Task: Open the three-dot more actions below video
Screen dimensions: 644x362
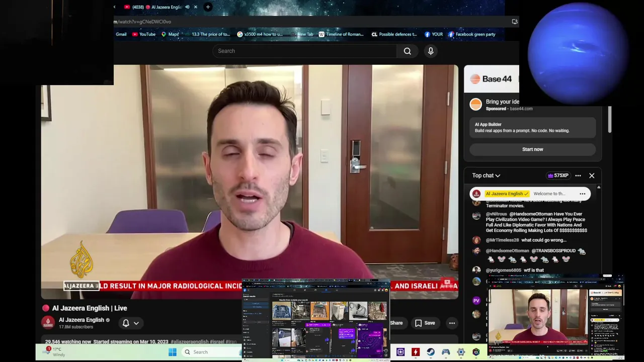Action: pyautogui.click(x=452, y=323)
